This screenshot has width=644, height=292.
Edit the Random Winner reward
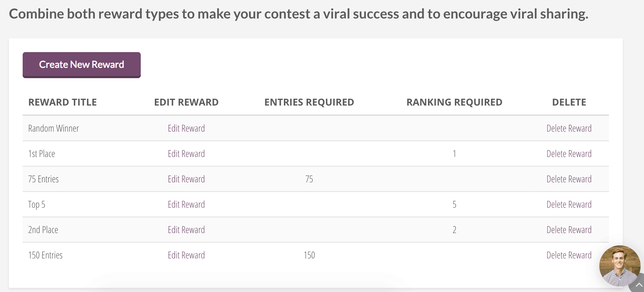click(186, 129)
